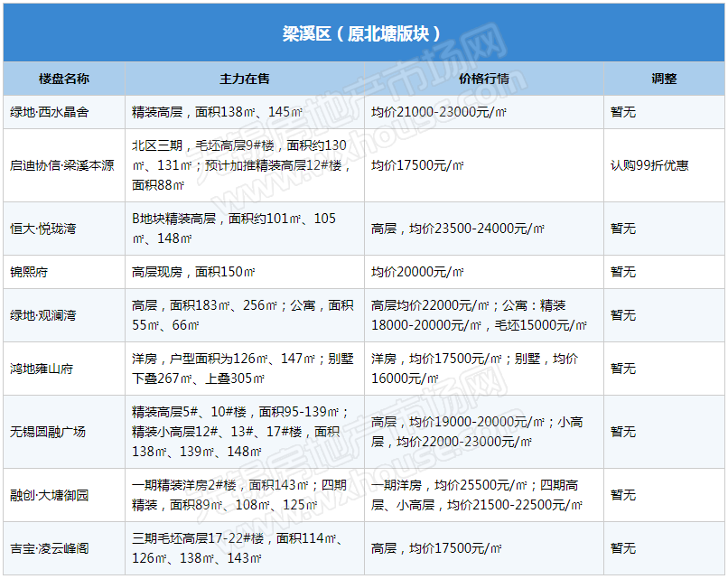Screen dimensions: 728x579
Task: Click the 均价21000-23000元/㎡ price cell
Action: pos(438,113)
